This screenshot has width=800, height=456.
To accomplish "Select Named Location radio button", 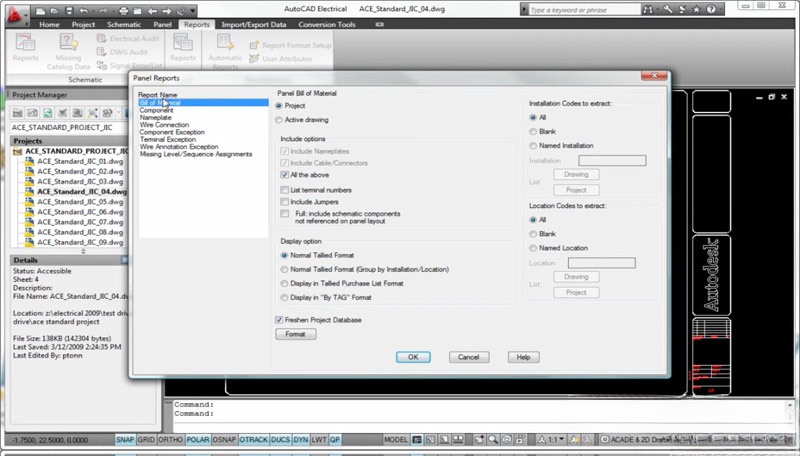I will point(533,248).
